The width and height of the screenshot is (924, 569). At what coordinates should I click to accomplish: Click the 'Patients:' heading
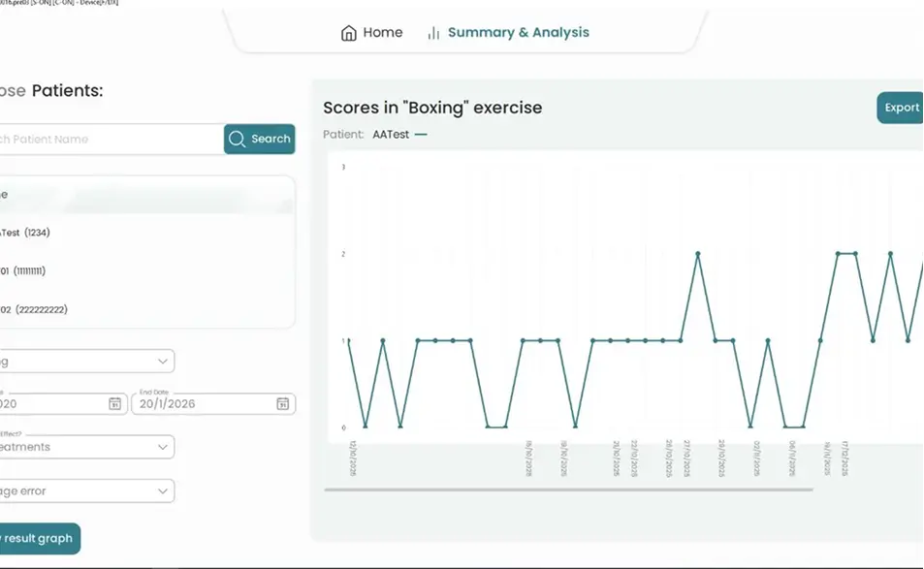[x=67, y=91]
